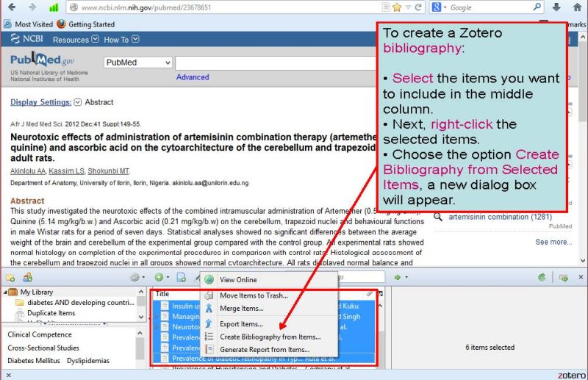Click the new group icon in Zotero toolbar

27,277
